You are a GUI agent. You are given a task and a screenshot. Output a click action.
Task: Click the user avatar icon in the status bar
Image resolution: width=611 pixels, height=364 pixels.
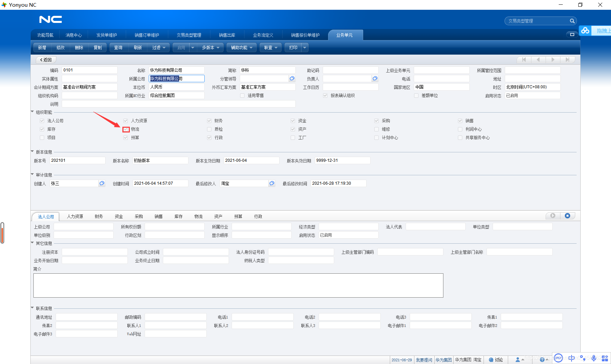point(518,360)
